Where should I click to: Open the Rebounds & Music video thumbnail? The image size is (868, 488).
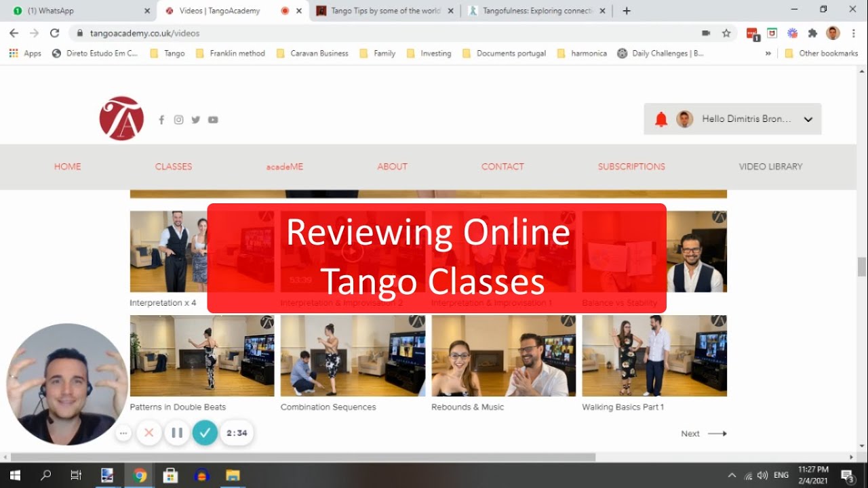click(x=504, y=356)
